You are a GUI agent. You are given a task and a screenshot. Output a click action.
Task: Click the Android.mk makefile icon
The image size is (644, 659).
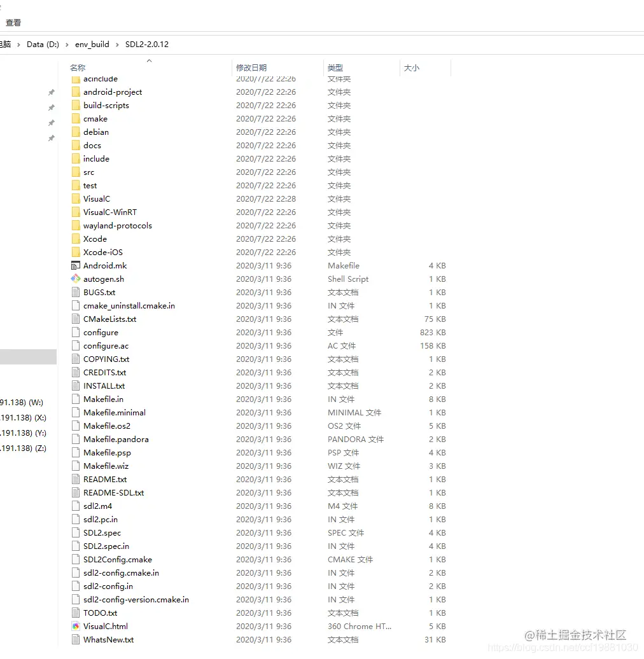tap(76, 266)
